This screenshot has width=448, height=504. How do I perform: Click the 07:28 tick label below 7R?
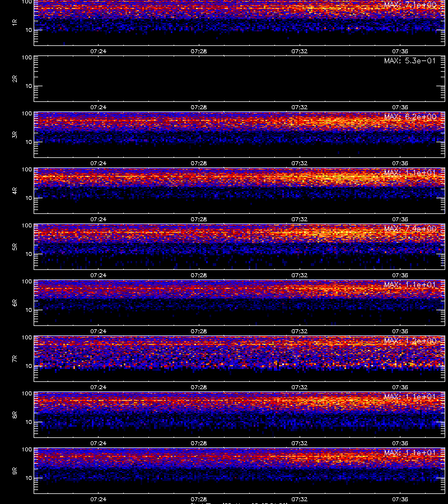tap(199, 388)
